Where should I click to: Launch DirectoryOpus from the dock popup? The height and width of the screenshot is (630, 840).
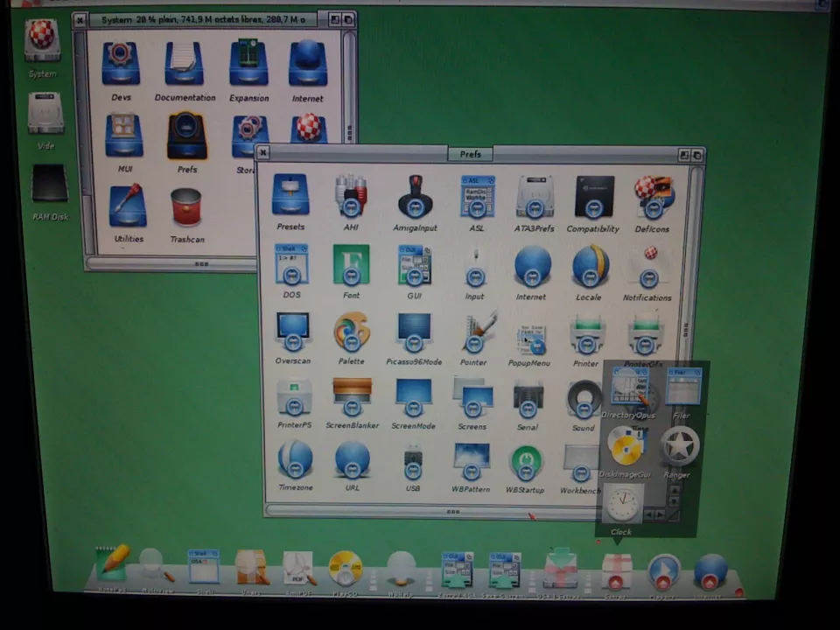[627, 387]
